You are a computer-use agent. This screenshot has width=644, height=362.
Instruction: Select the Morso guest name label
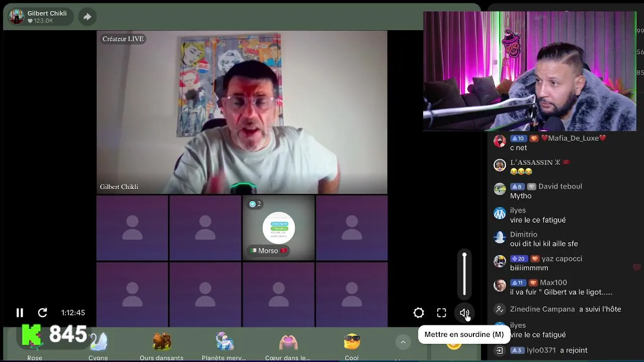268,250
